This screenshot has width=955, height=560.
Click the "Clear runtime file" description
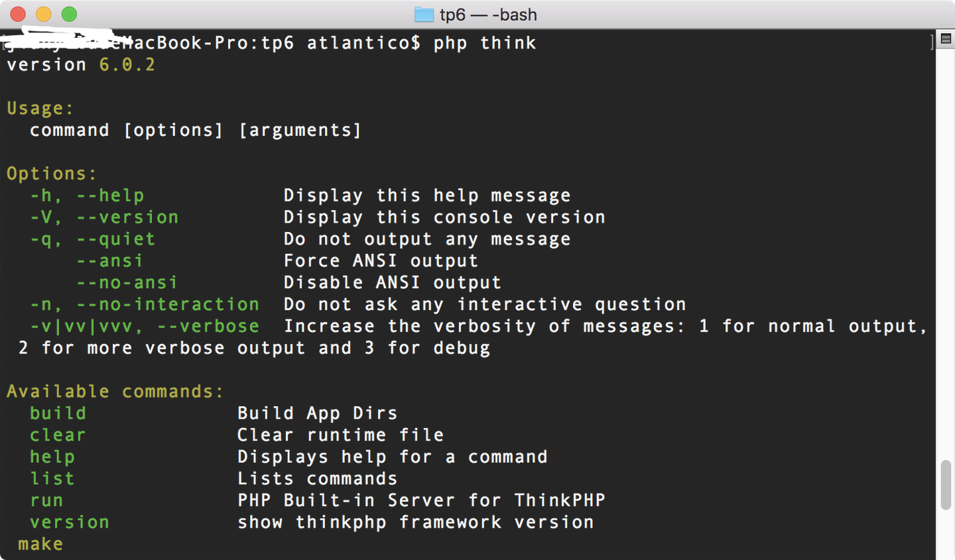(341, 435)
